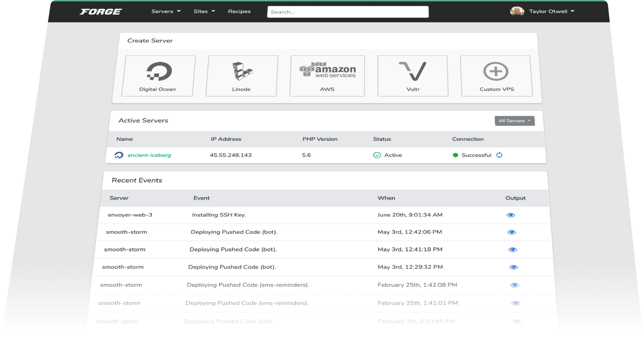
Task: Expand the All Servers filter dropdown
Action: tap(514, 121)
